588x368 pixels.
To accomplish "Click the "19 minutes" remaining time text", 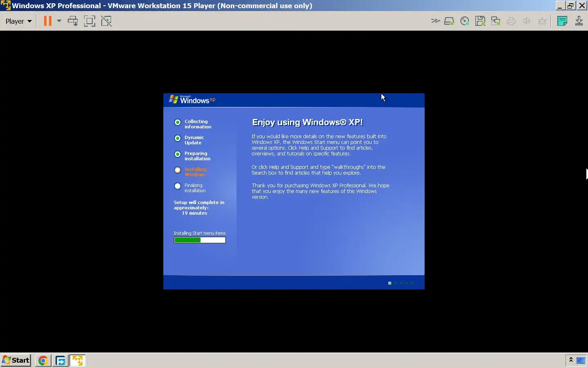I will tap(194, 213).
